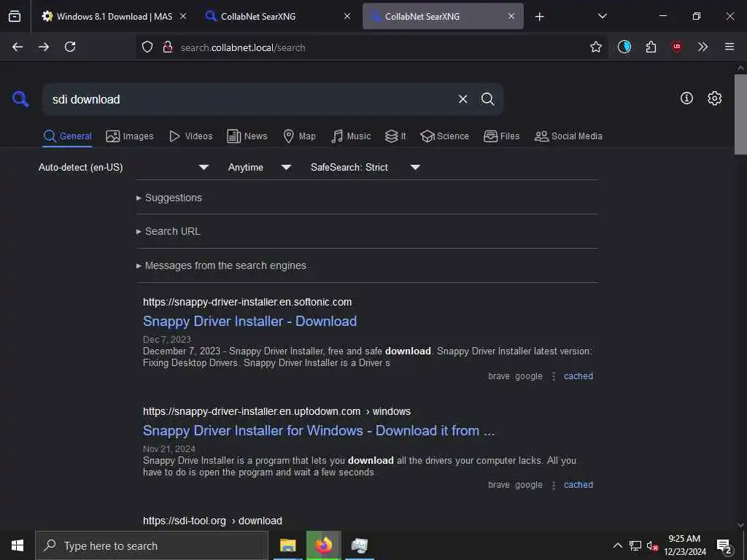
Task: Open more options for the softonic result
Action: (554, 376)
